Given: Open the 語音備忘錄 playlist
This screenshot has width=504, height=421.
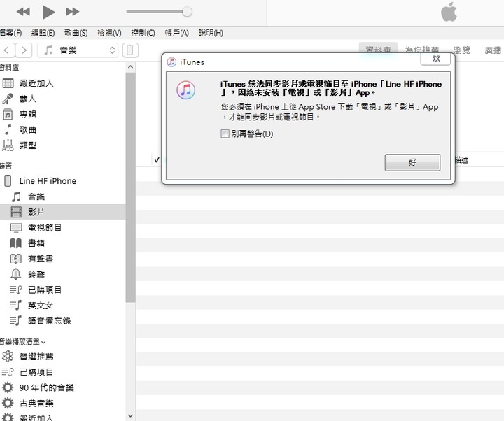Looking at the screenshot, I should click(x=63, y=320).
